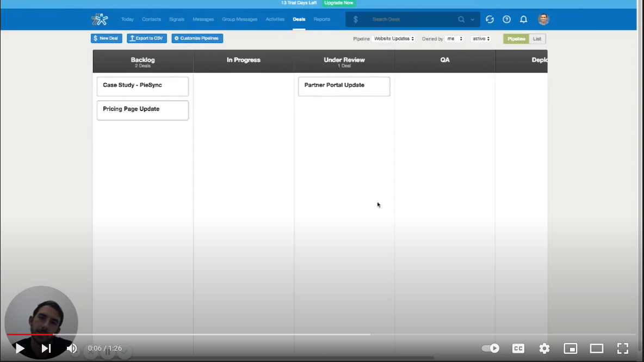Image resolution: width=644 pixels, height=362 pixels.
Task: Click the refresh sync icon in navbar
Action: [490, 19]
